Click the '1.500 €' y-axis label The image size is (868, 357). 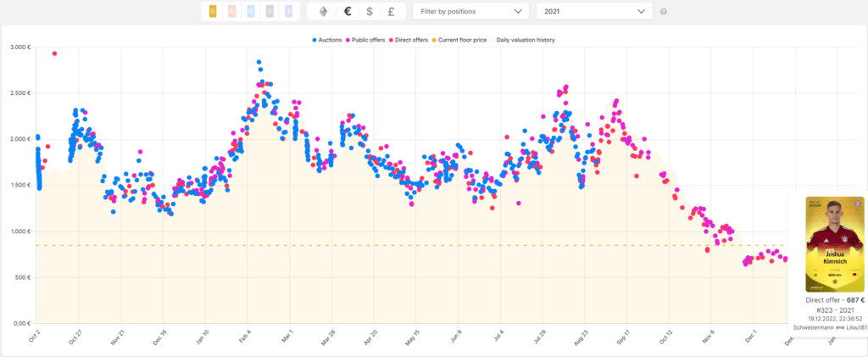tap(20, 185)
